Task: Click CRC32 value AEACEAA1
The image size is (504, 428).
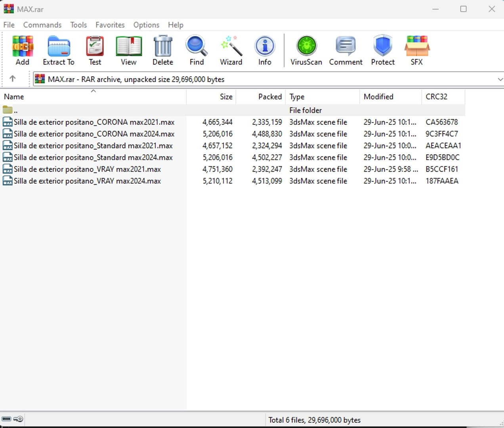Action: click(443, 145)
